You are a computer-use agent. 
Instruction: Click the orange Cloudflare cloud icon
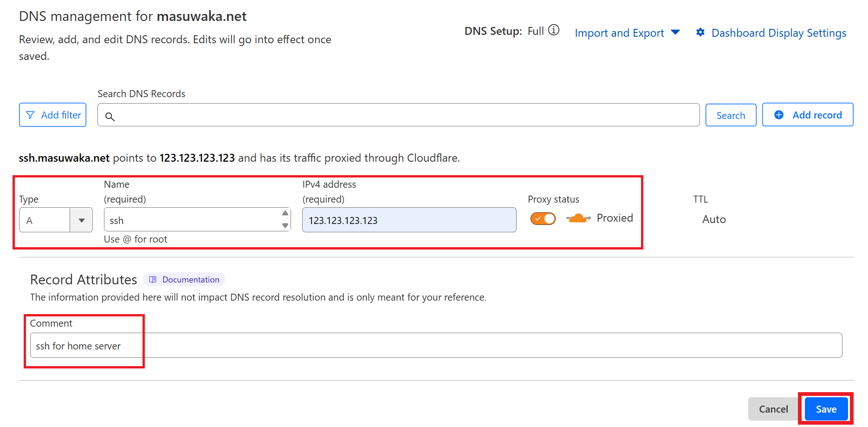pyautogui.click(x=578, y=218)
